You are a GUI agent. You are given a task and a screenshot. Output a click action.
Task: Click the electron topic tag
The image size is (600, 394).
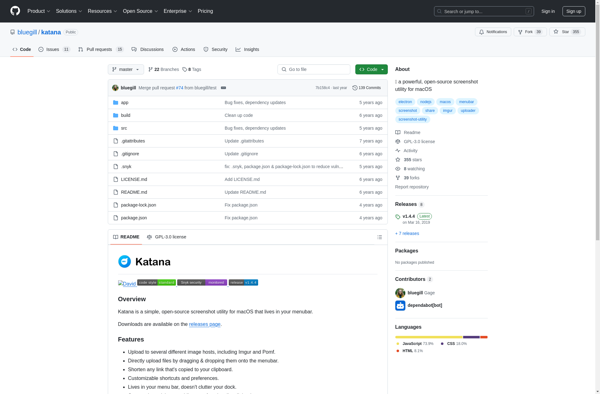405,102
